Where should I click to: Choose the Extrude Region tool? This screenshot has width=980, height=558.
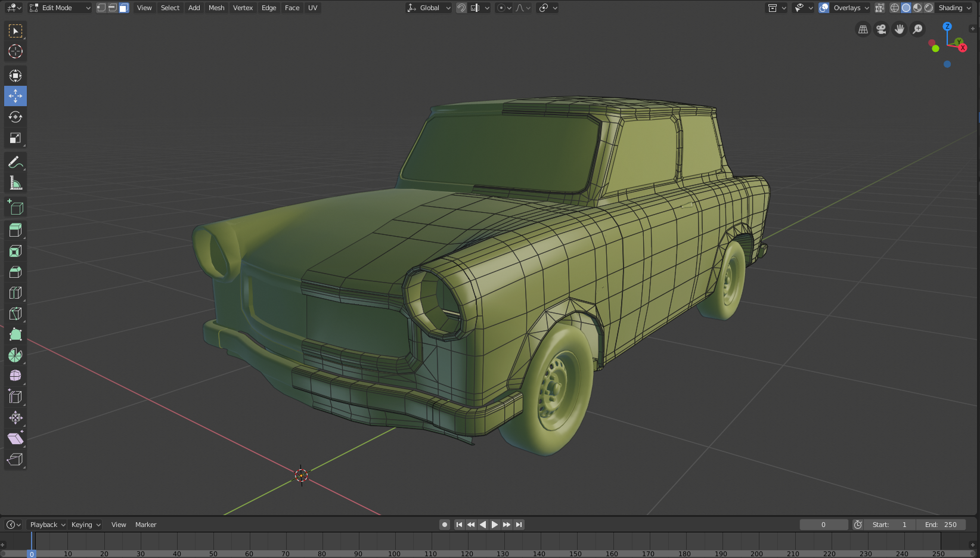pos(15,230)
